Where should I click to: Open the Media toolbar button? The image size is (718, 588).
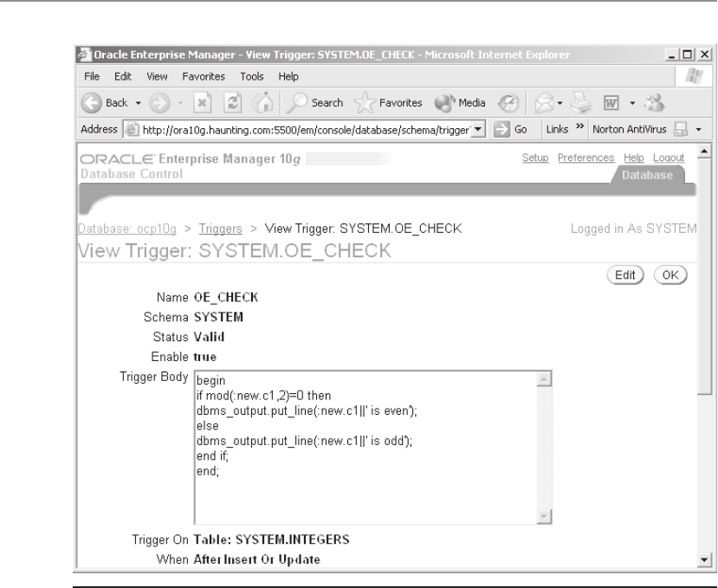[x=460, y=102]
